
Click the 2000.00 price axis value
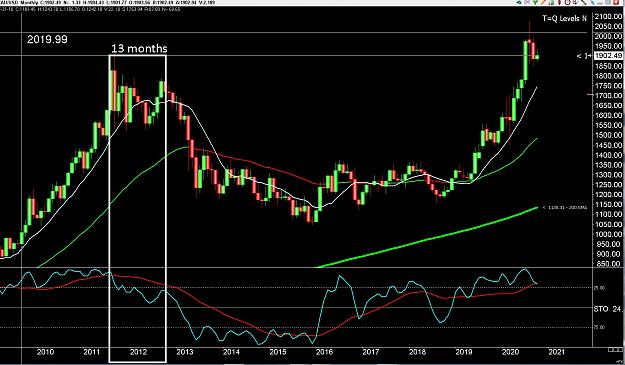pyautogui.click(x=608, y=36)
